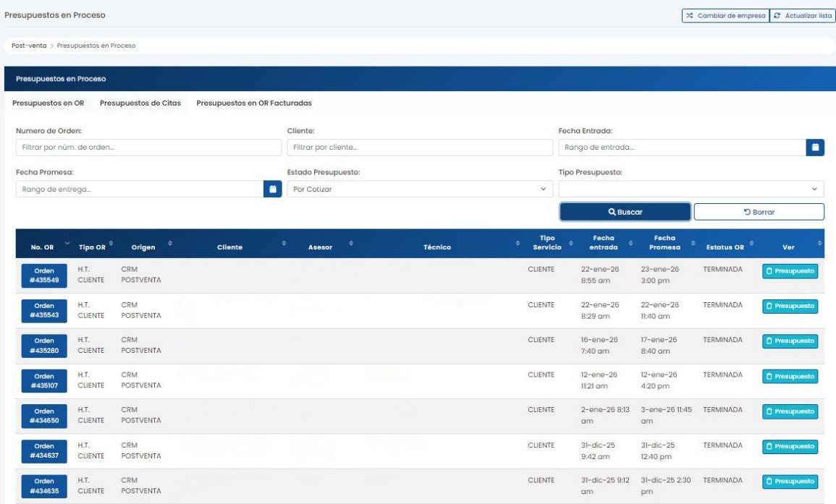
Task: Sort table by Cliente column arrows
Action: point(284,244)
